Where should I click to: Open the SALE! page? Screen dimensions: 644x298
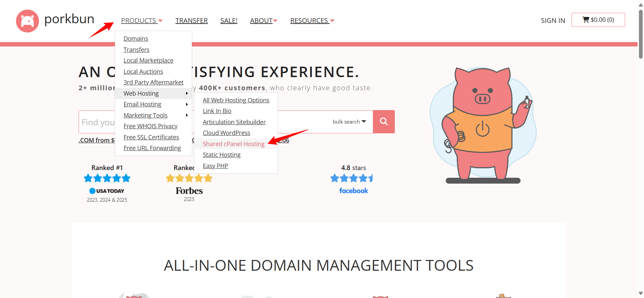pyautogui.click(x=229, y=21)
